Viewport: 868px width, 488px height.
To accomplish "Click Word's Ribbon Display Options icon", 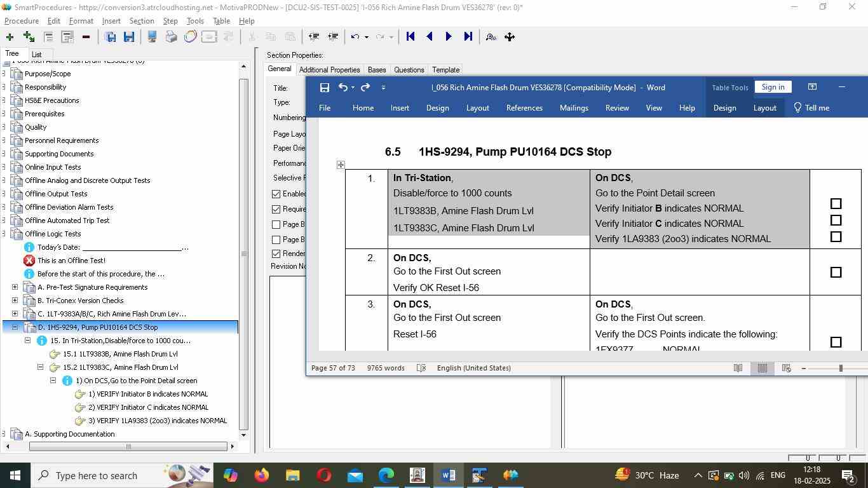I will coord(812,87).
